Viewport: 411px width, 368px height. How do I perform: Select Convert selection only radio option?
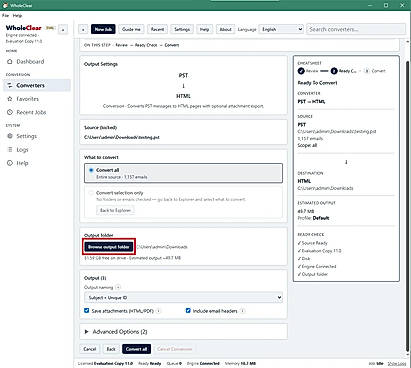click(91, 193)
